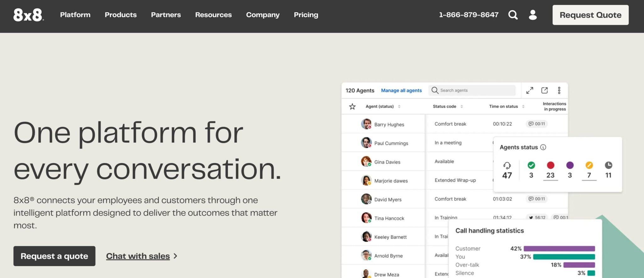Click the Search agents input field
The width and height of the screenshot is (644, 278).
pos(472,90)
